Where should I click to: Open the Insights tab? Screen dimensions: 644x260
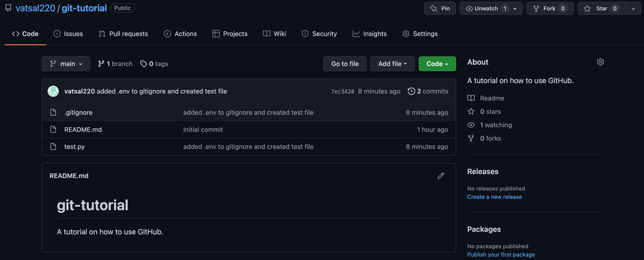click(369, 34)
